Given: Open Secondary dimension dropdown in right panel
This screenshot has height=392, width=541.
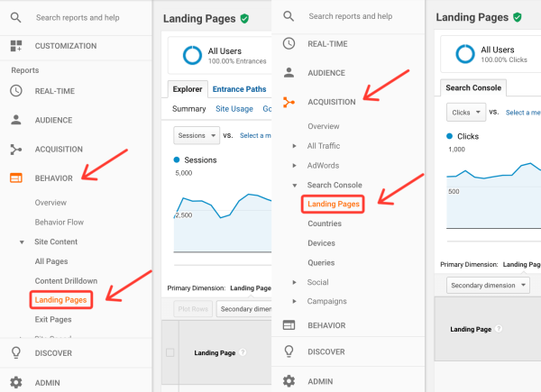Looking at the screenshot, I should tap(488, 285).
